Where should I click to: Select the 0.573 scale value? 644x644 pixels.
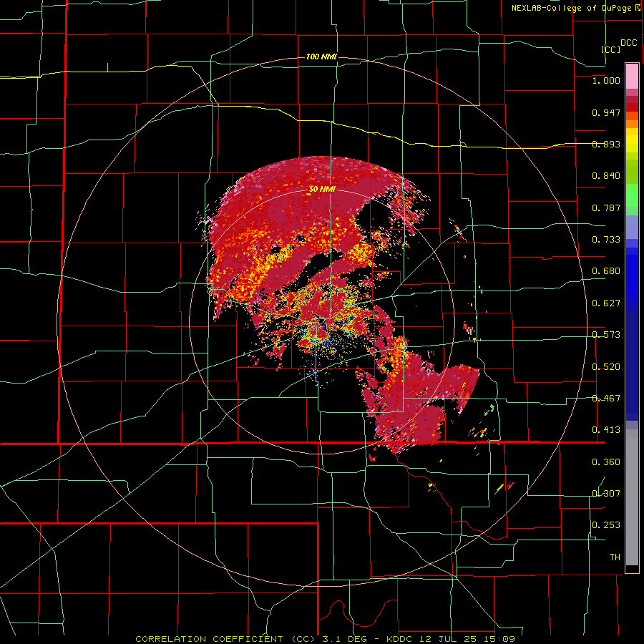(x=606, y=335)
